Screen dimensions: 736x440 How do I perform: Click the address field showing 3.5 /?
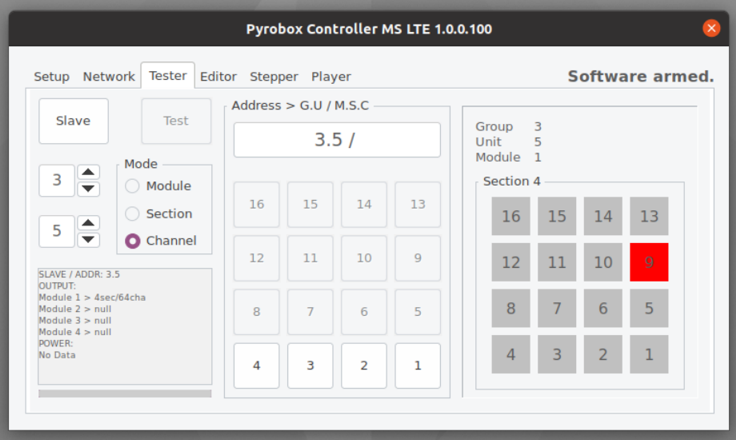pos(337,140)
